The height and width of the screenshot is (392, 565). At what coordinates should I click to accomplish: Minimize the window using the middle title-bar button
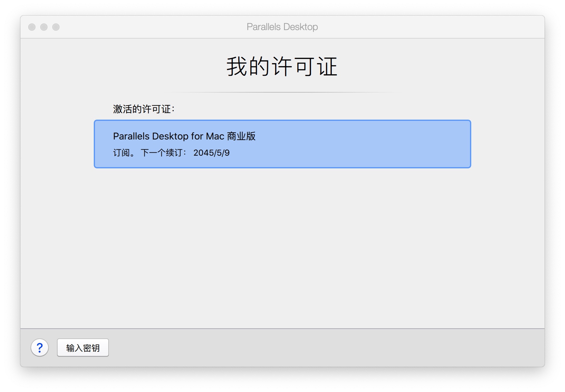click(44, 27)
